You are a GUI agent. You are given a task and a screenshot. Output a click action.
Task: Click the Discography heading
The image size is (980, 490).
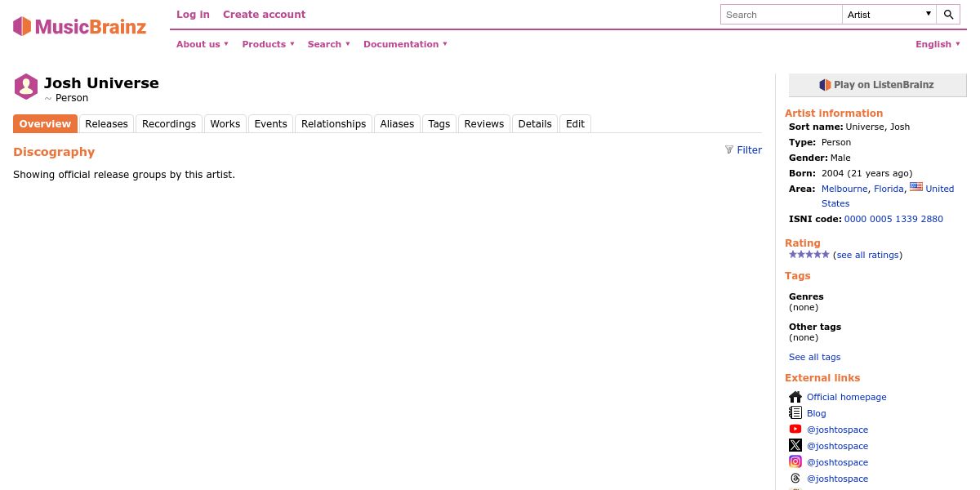coord(54,152)
